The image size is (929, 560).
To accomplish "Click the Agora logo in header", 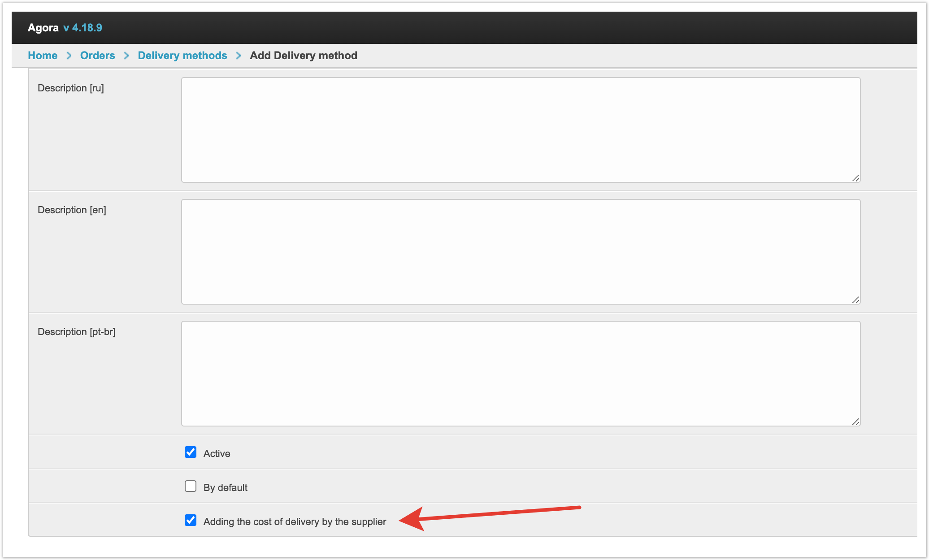I will coord(43,28).
